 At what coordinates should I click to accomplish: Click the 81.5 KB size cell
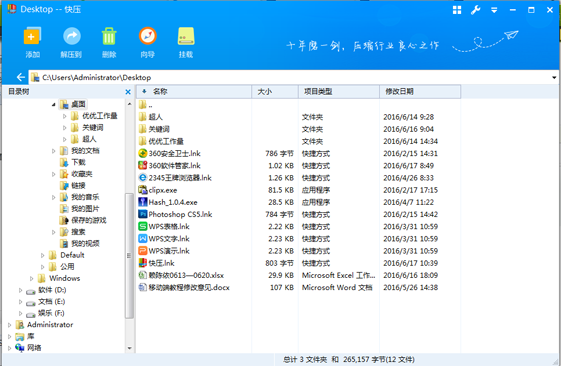(281, 190)
